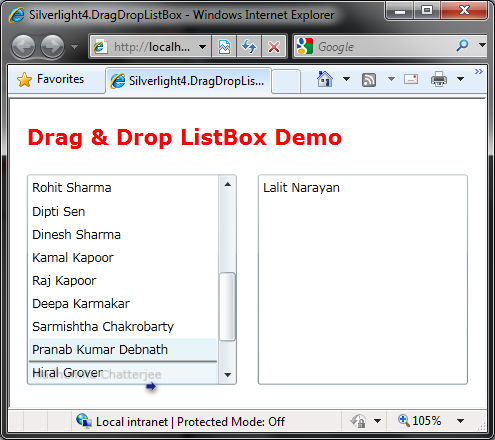495x440 pixels.
Task: Go to the Home page icon
Action: (325, 79)
